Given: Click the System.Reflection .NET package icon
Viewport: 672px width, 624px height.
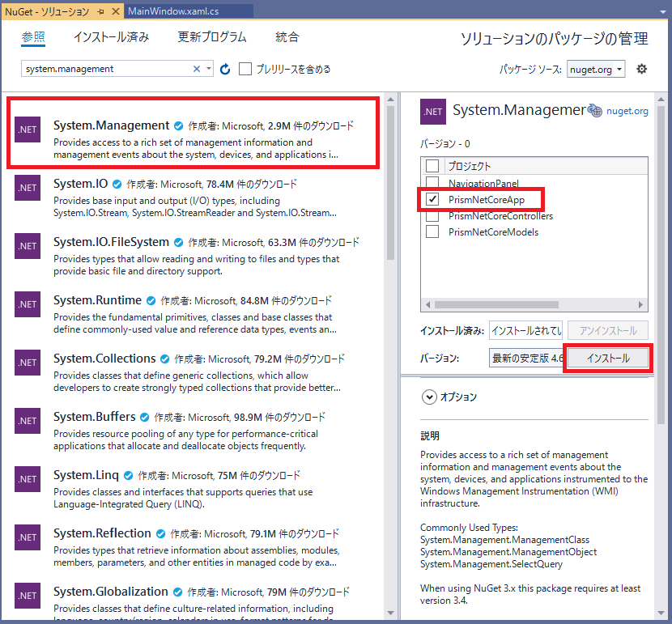Looking at the screenshot, I should coord(28,537).
